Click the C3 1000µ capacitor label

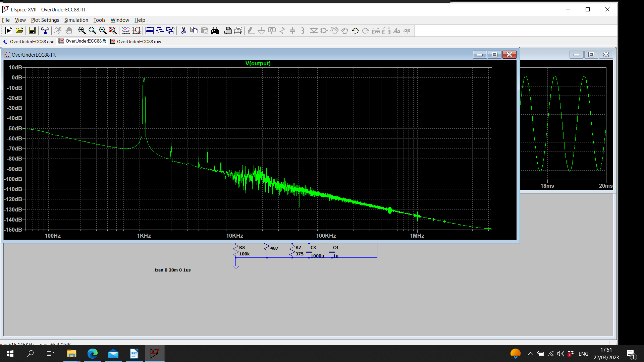tap(317, 252)
